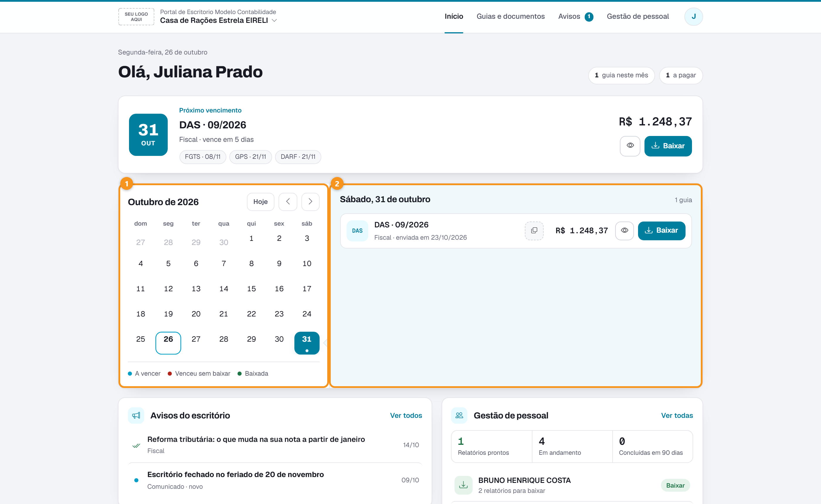Screen dimensions: 821x504
Task: Open the J user avatar menu
Action: click(693, 16)
